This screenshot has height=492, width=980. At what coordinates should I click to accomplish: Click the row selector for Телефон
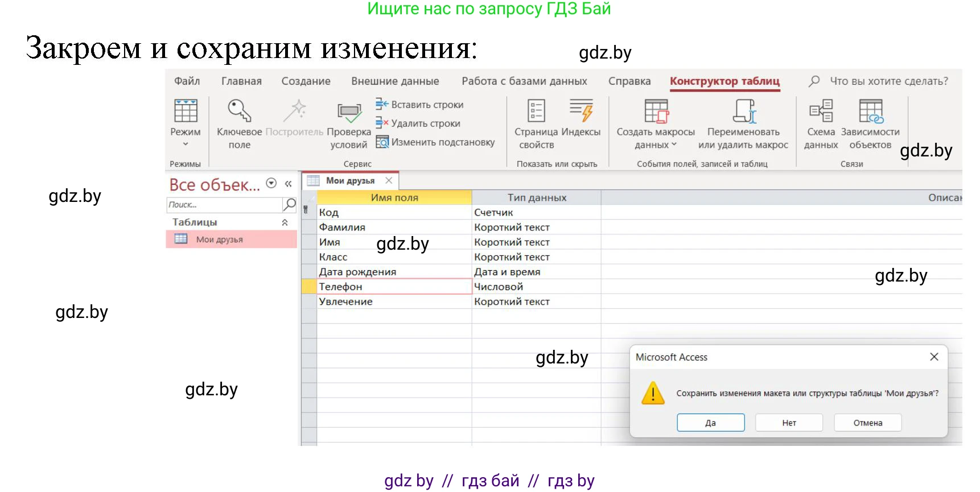pyautogui.click(x=309, y=287)
